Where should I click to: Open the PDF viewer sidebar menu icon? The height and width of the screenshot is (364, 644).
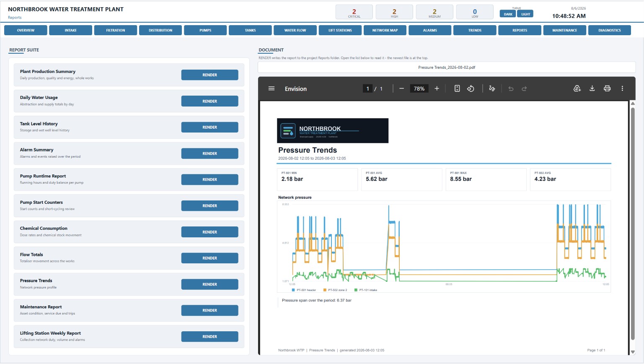272,88
